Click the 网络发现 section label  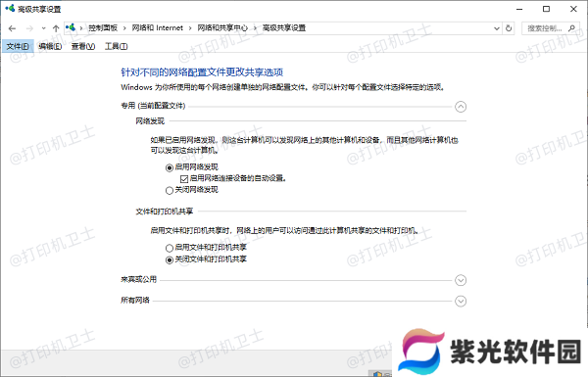pos(150,121)
